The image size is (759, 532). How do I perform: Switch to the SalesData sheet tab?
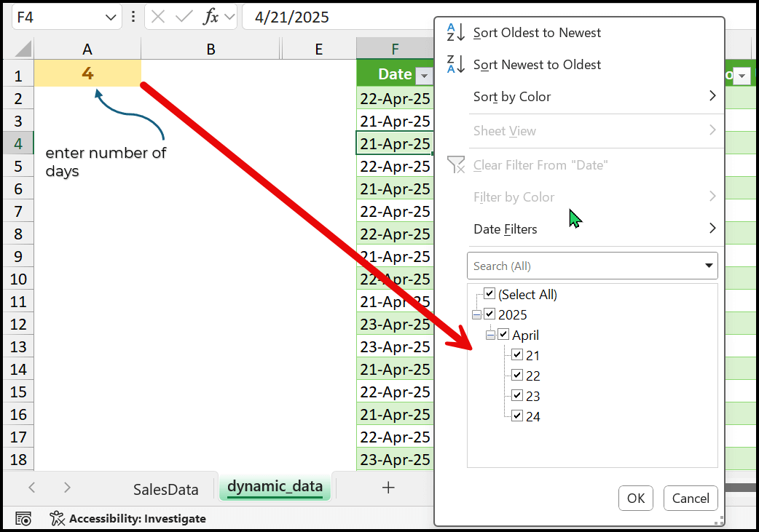pyautogui.click(x=165, y=489)
